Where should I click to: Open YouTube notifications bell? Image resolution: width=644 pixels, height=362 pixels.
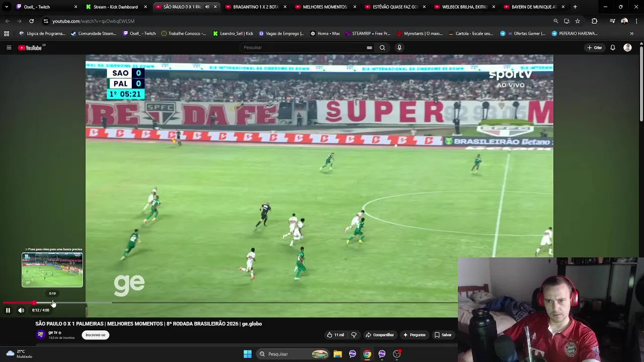coord(613,48)
